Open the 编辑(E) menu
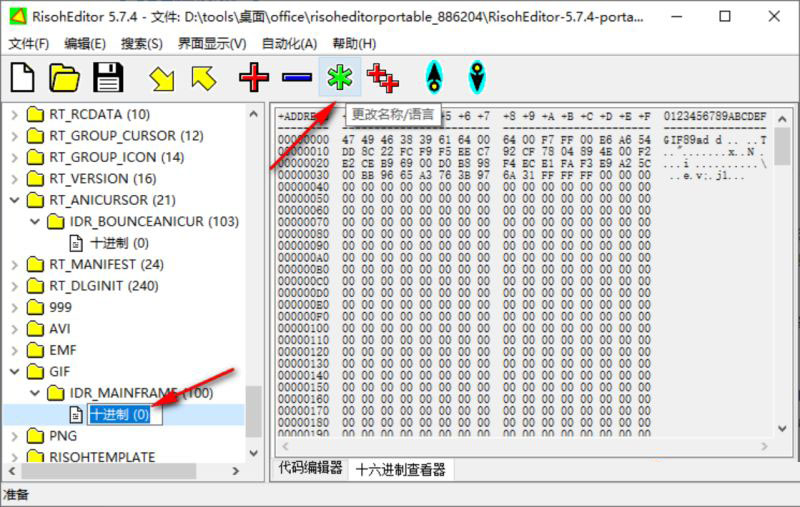 tap(85, 43)
